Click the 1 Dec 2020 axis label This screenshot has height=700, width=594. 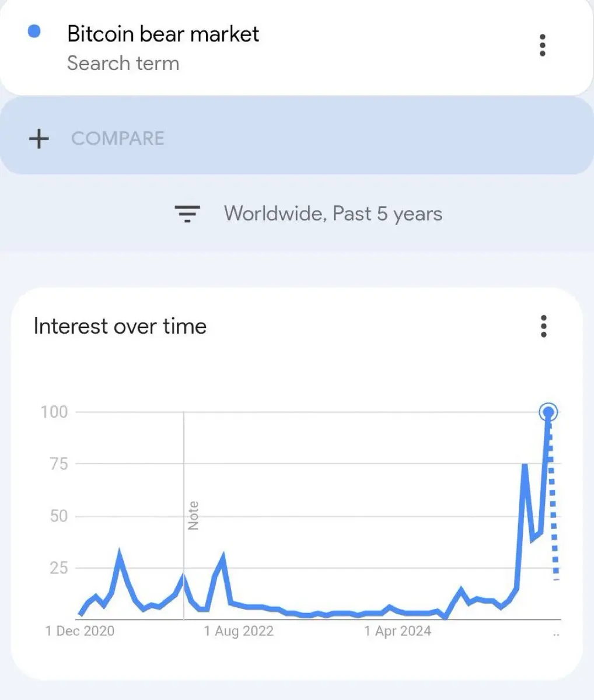click(x=80, y=631)
